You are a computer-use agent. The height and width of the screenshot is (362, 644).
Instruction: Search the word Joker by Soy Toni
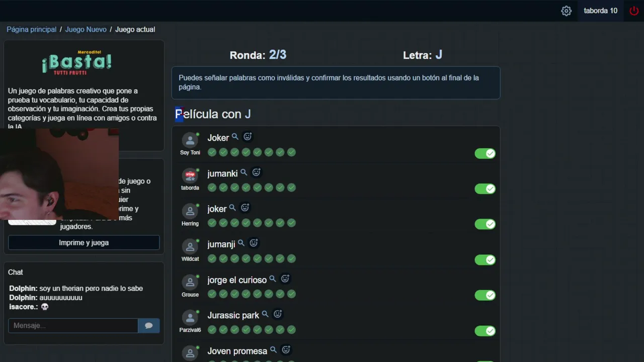pyautogui.click(x=235, y=137)
